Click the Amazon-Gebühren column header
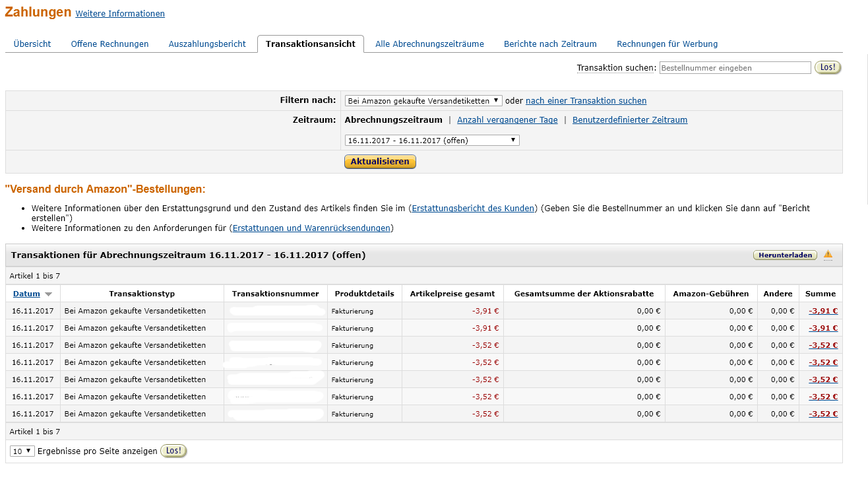Image resolution: width=868 pixels, height=491 pixels. 711,294
